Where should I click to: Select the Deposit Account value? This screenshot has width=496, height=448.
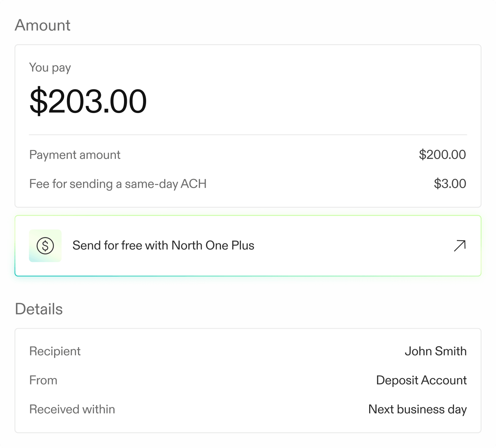point(421,380)
